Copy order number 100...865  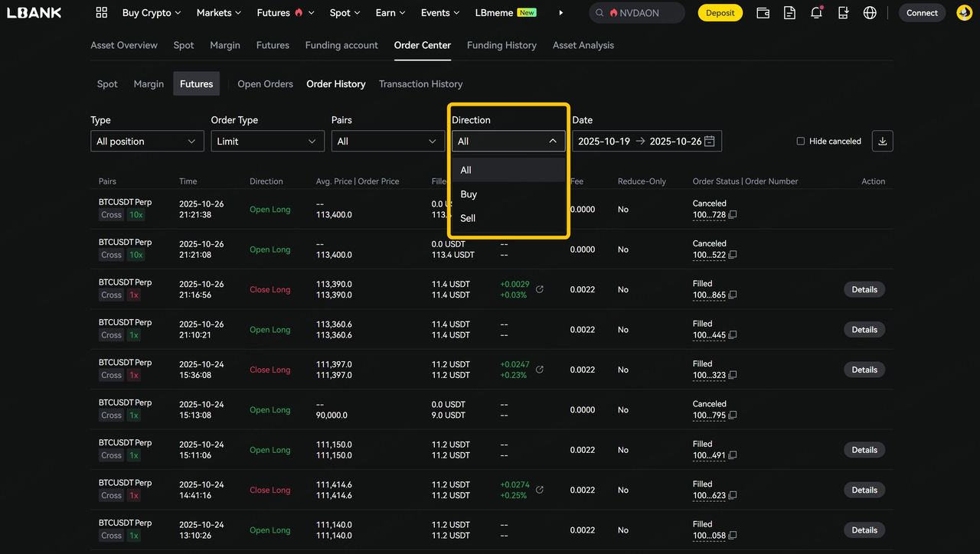(733, 295)
